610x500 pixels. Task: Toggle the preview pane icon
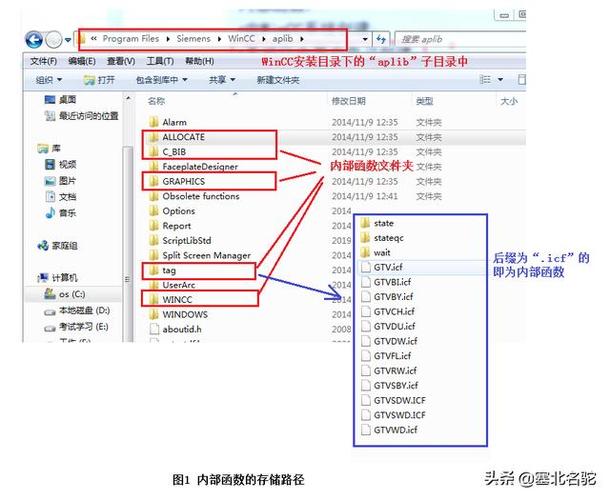[x=521, y=80]
